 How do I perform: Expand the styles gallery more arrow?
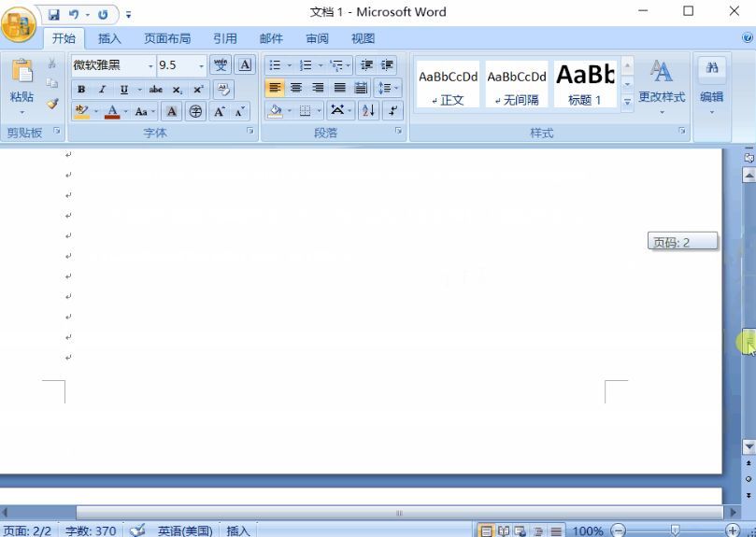(627, 102)
